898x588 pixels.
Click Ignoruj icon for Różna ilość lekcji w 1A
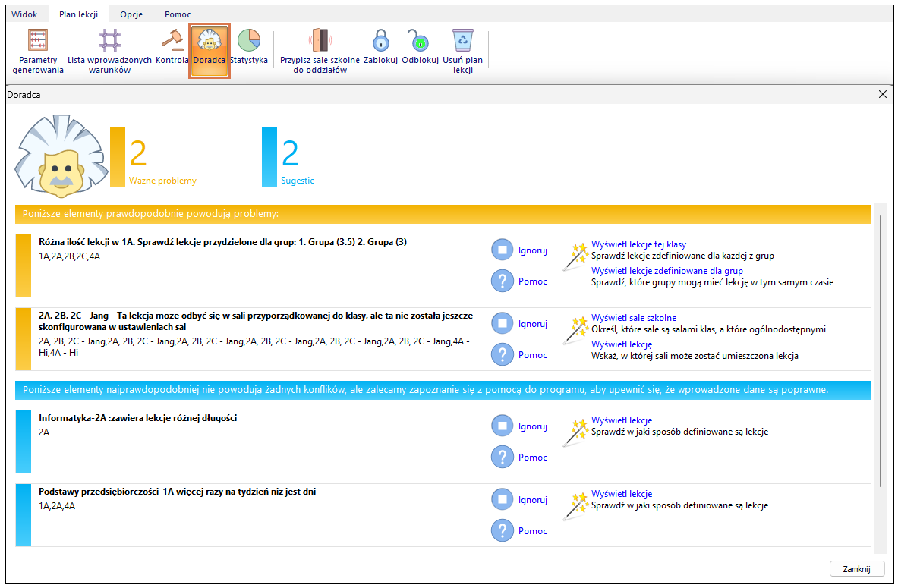[503, 250]
